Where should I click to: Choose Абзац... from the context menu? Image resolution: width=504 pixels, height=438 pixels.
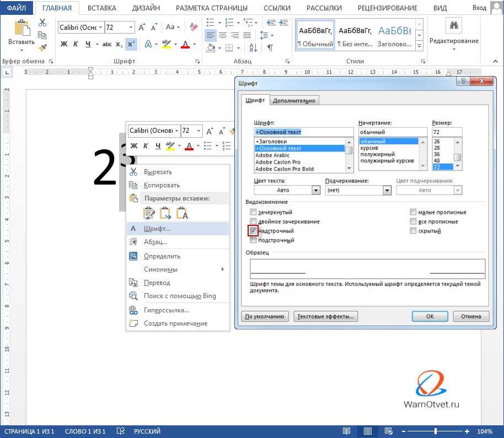tap(155, 242)
